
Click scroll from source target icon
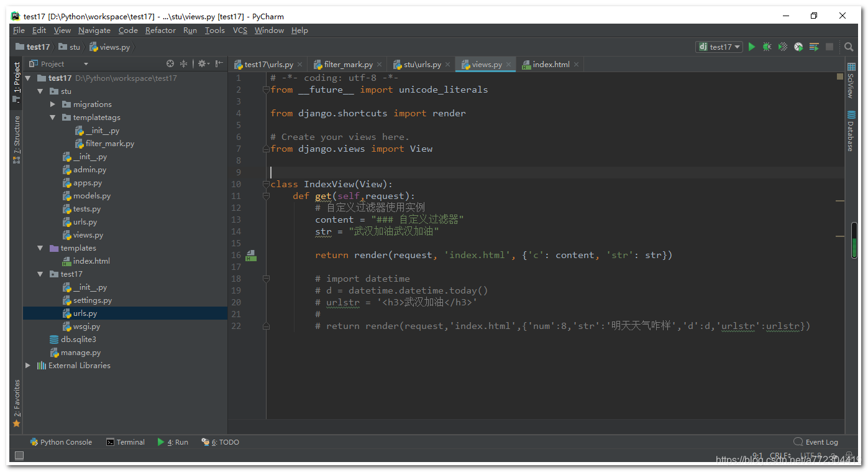point(170,63)
